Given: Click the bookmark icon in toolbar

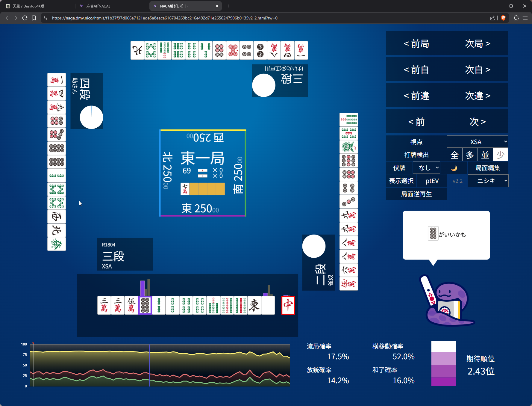Looking at the screenshot, I should click(34, 18).
